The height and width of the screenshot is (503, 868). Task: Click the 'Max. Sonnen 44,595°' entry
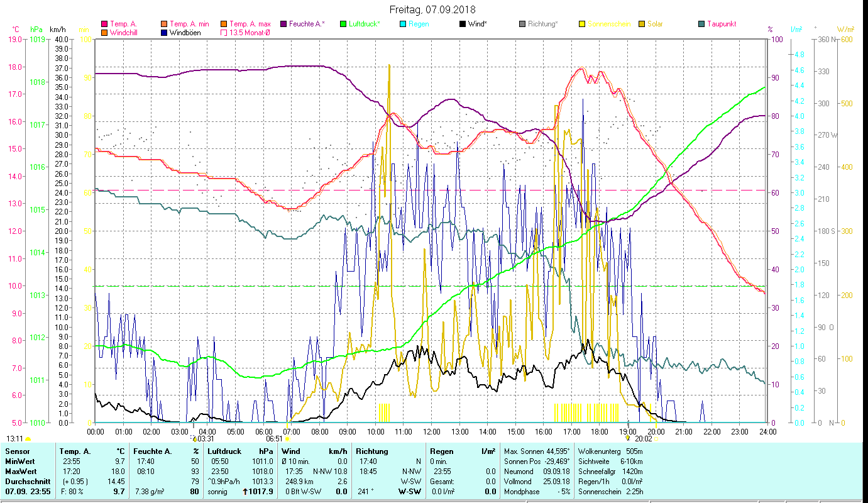tap(537, 451)
